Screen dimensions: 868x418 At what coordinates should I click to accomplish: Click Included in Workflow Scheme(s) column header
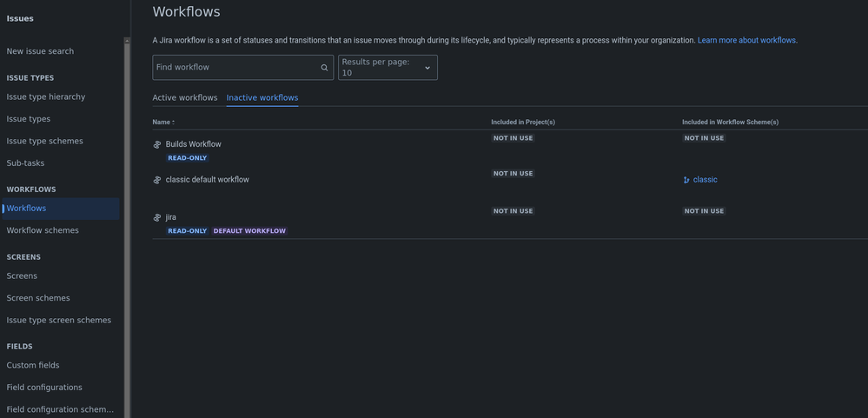tap(730, 123)
